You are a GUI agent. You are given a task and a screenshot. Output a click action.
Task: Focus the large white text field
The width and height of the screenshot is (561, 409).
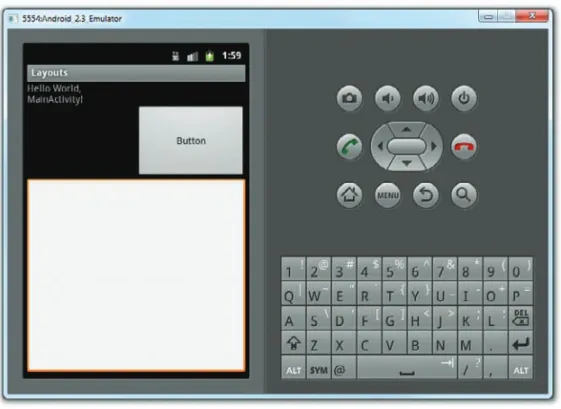pos(136,276)
